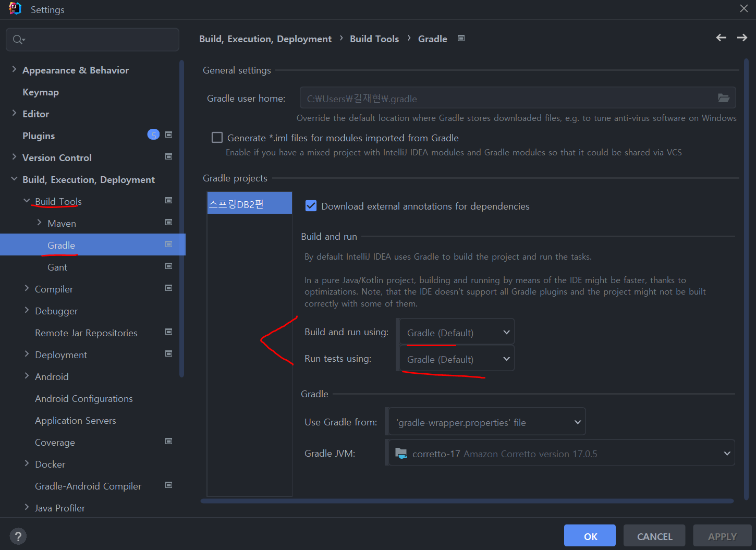Click project icon on Remote Jar Repositories row

click(x=168, y=332)
